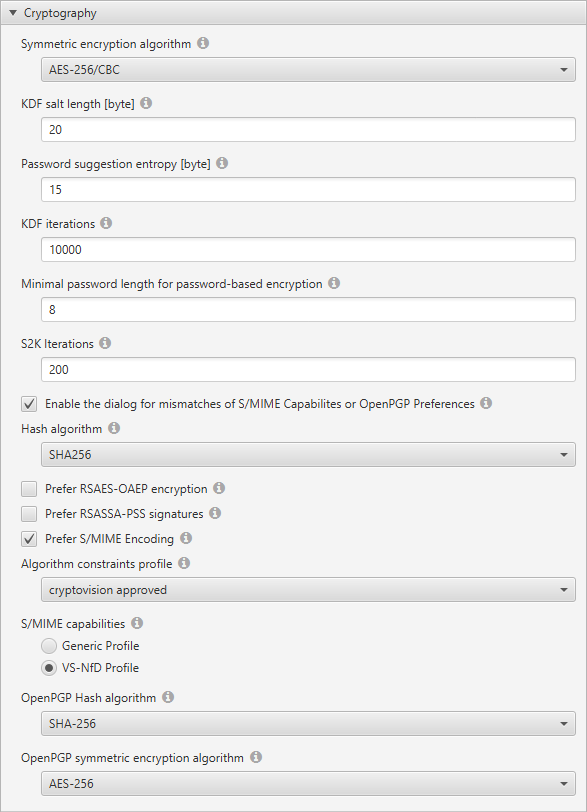Click info icon next to KDF salt length
Screen dimensions: 587x812
pos(146,103)
